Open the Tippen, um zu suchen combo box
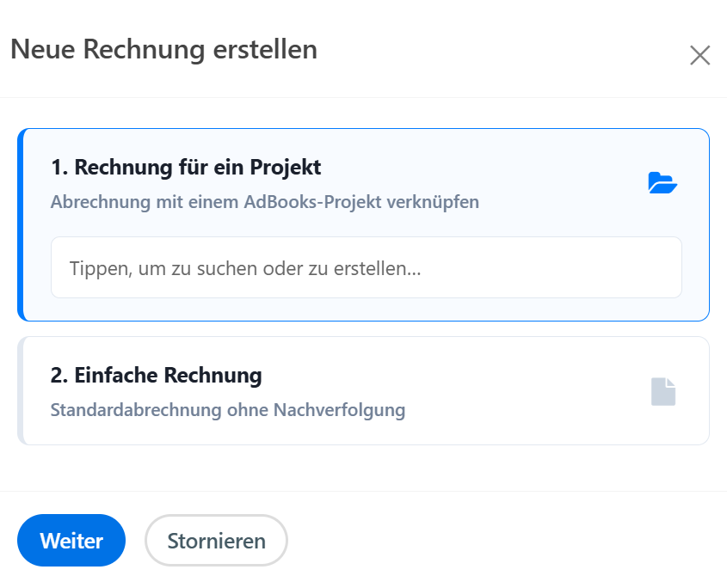Viewport: 727px width, 588px height. click(366, 267)
